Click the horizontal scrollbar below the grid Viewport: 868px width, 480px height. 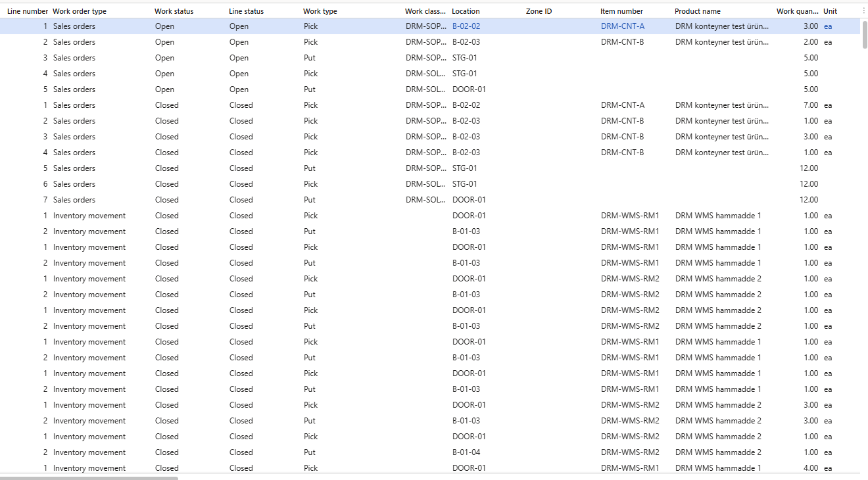[89, 477]
